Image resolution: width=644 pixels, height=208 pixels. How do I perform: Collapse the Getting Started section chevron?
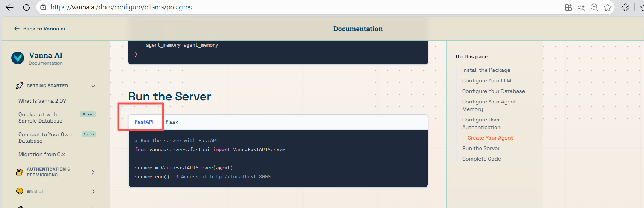click(x=93, y=86)
